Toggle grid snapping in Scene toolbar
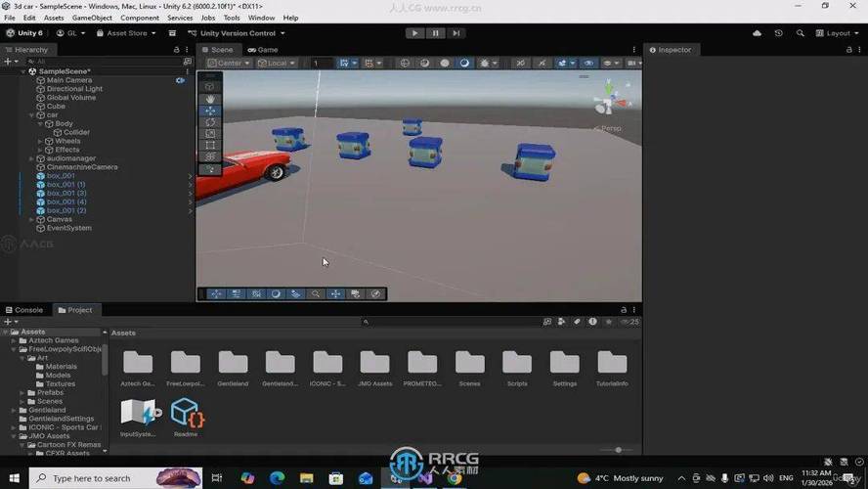Viewport: 868px width, 489px height. [x=344, y=64]
